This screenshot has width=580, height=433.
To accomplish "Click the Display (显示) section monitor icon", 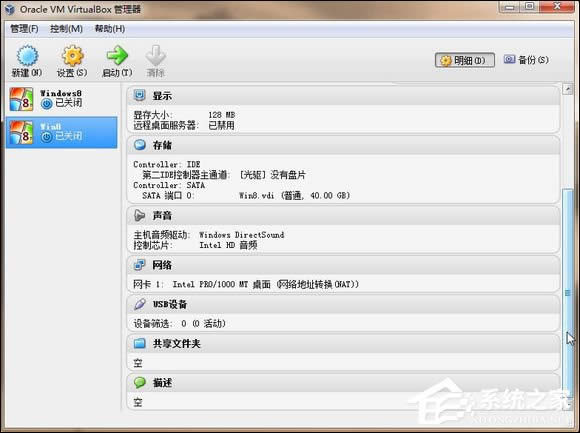I will [x=139, y=95].
